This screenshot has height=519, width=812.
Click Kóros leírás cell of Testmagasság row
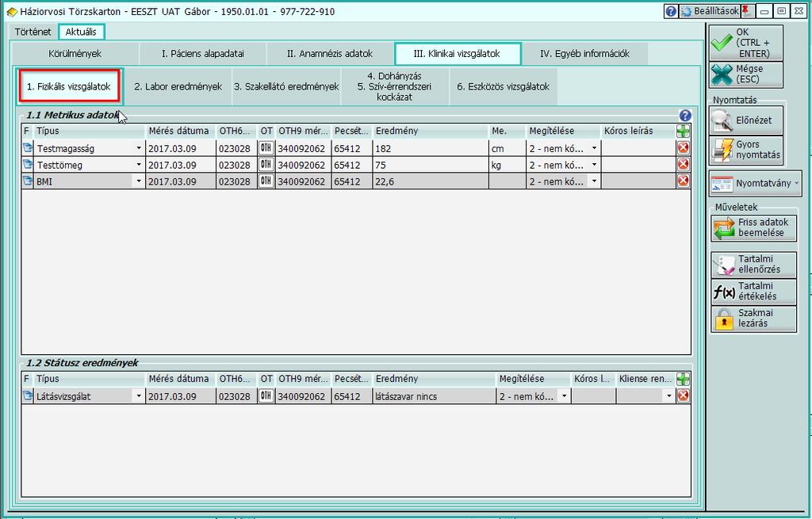[x=638, y=148]
